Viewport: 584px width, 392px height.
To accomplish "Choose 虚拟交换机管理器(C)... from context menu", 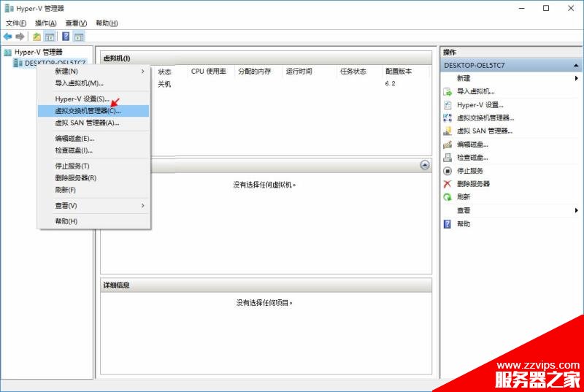I will [x=93, y=111].
